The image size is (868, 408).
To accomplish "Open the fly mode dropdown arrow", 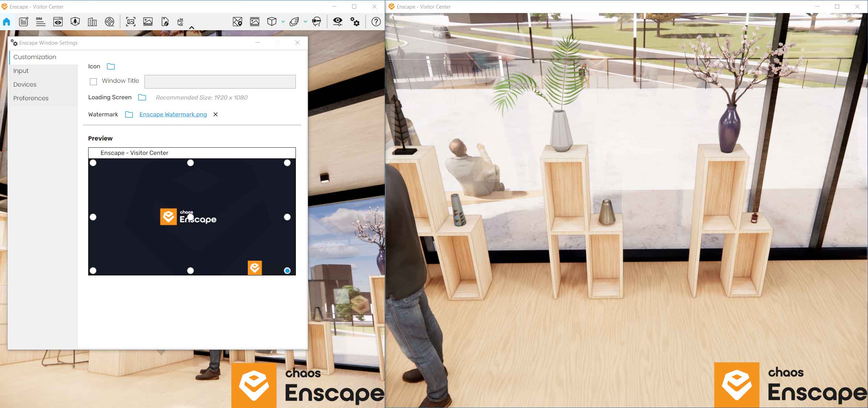I will pos(305,22).
